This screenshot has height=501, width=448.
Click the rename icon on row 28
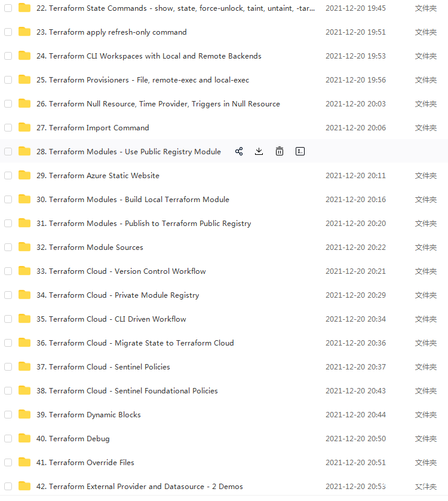pyautogui.click(x=300, y=151)
